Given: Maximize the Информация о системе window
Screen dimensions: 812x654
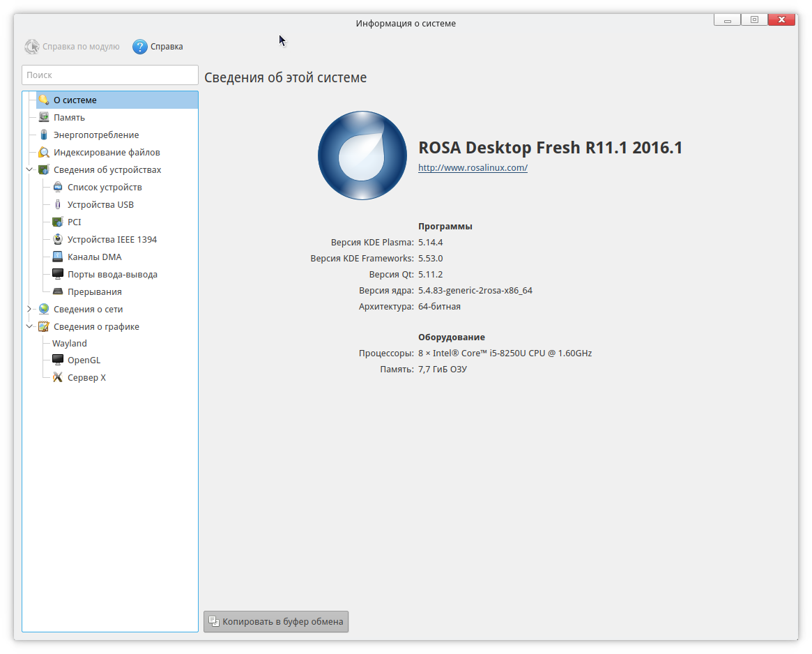Looking at the screenshot, I should pyautogui.click(x=755, y=20).
